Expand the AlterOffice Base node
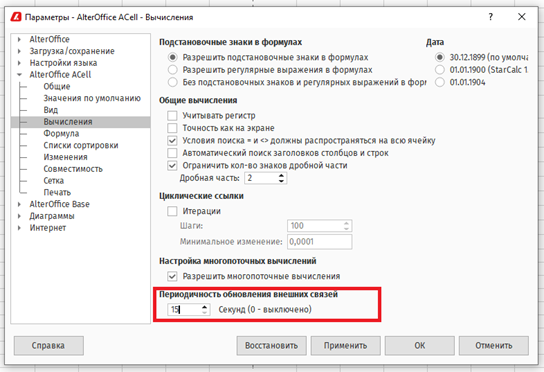The height and width of the screenshot is (372, 544). coord(19,204)
